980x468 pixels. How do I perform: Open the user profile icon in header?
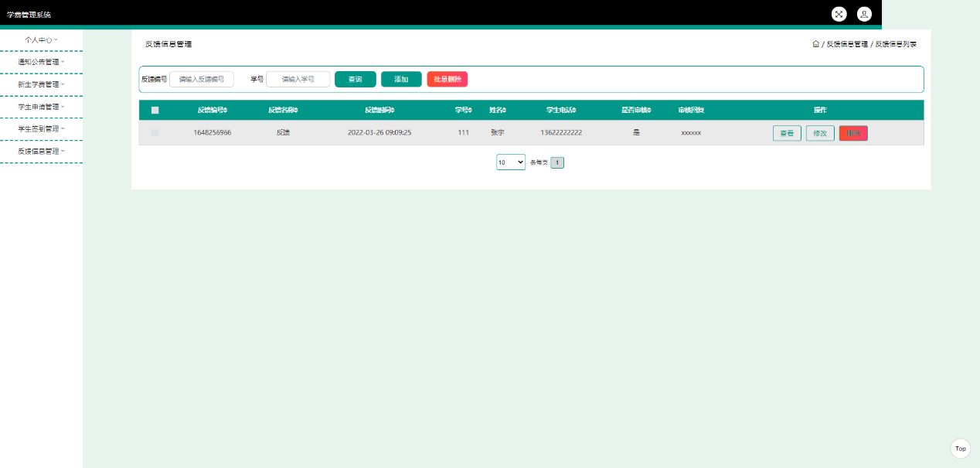(864, 14)
